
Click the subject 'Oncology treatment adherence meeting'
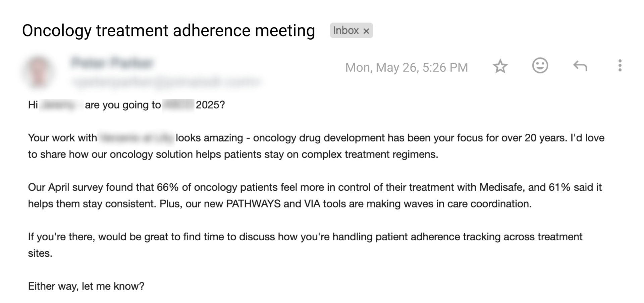(168, 31)
